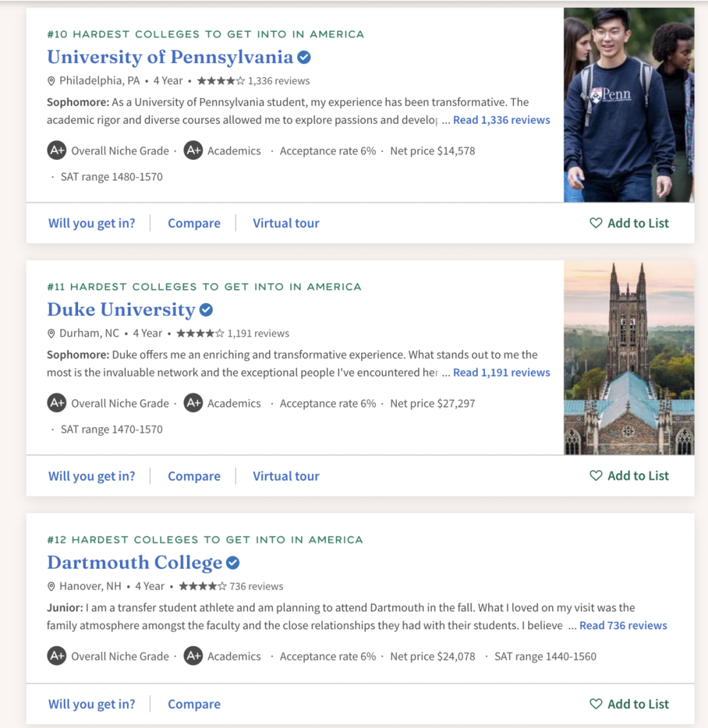Expand Read 1,191 reviews for Duke
The width and height of the screenshot is (708, 728).
pos(501,372)
